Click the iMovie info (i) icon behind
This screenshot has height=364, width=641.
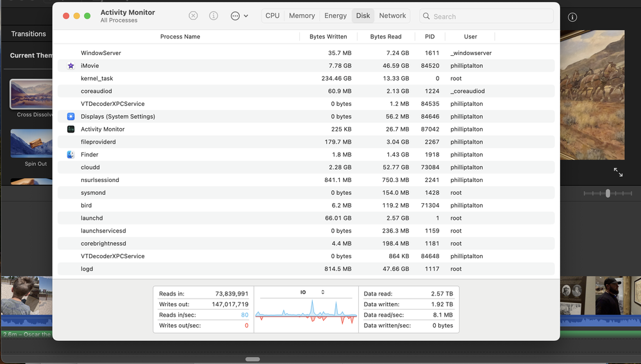[x=572, y=17]
